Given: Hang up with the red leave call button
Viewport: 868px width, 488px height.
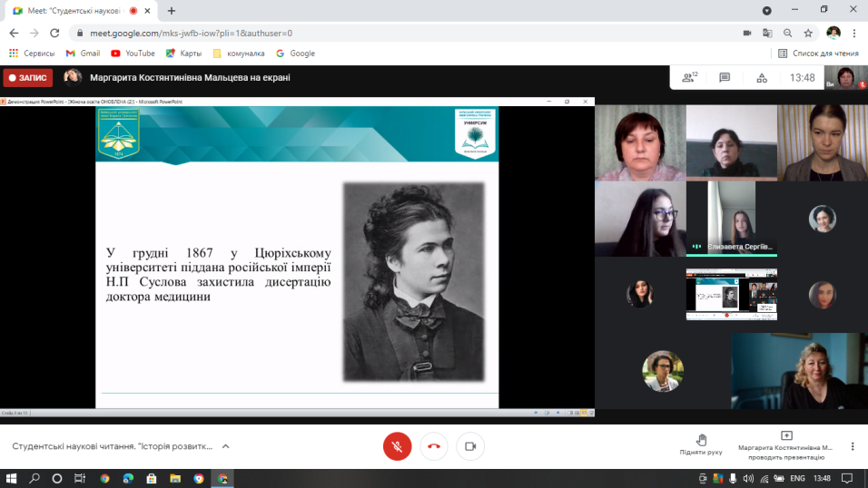Looking at the screenshot, I should [x=434, y=446].
